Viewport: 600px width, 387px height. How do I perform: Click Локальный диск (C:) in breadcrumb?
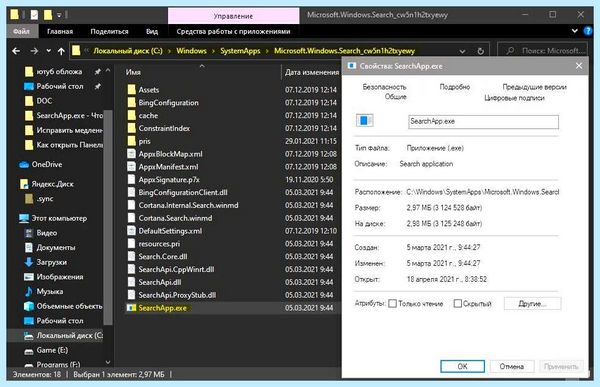pyautogui.click(x=128, y=51)
